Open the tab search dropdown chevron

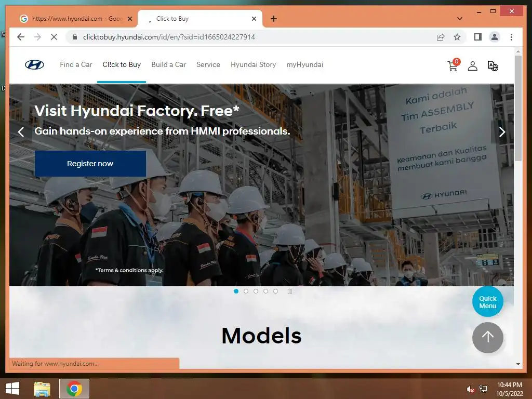(x=460, y=19)
